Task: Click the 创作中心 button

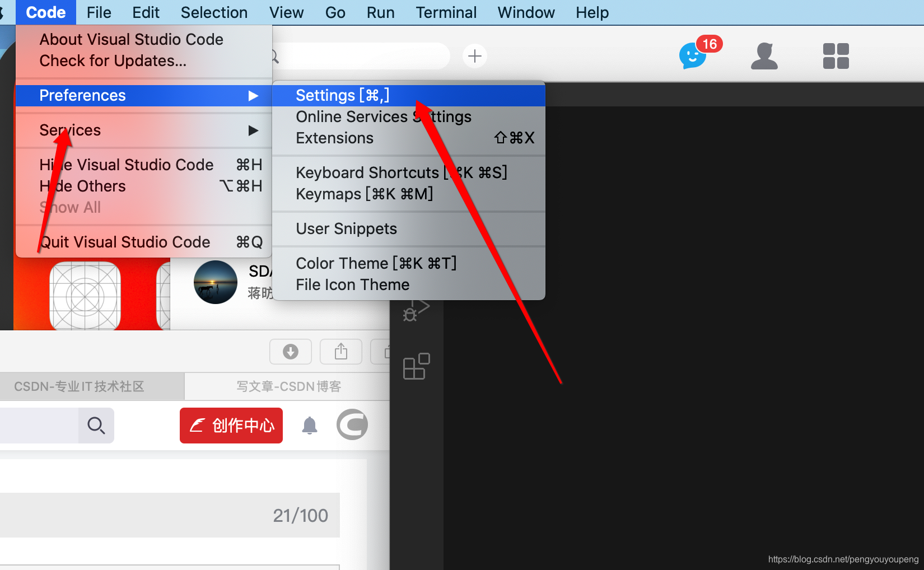Action: [231, 426]
